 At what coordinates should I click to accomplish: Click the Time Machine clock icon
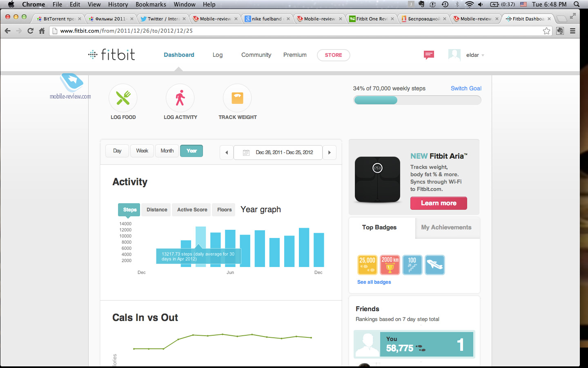(445, 4)
